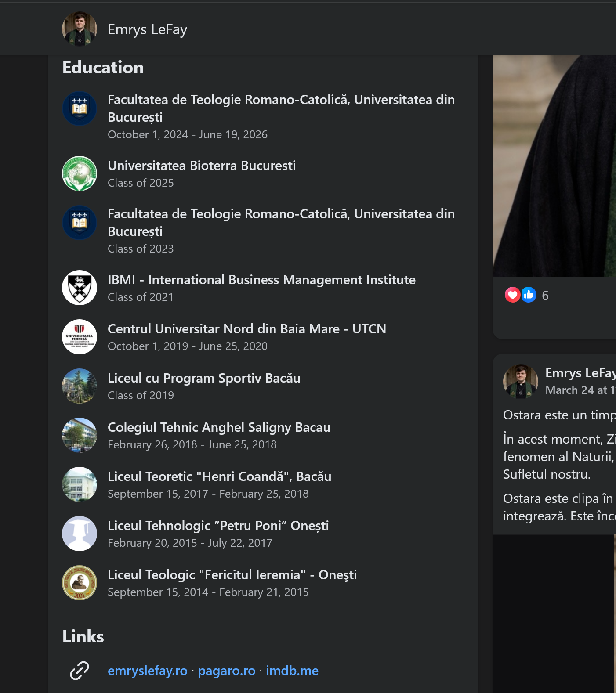This screenshot has width=616, height=693.
Task: Open the emryslefay.ro link
Action: [x=148, y=671]
